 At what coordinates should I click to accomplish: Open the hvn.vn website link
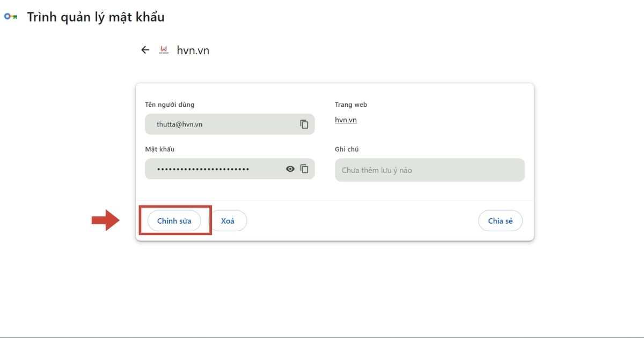[346, 120]
